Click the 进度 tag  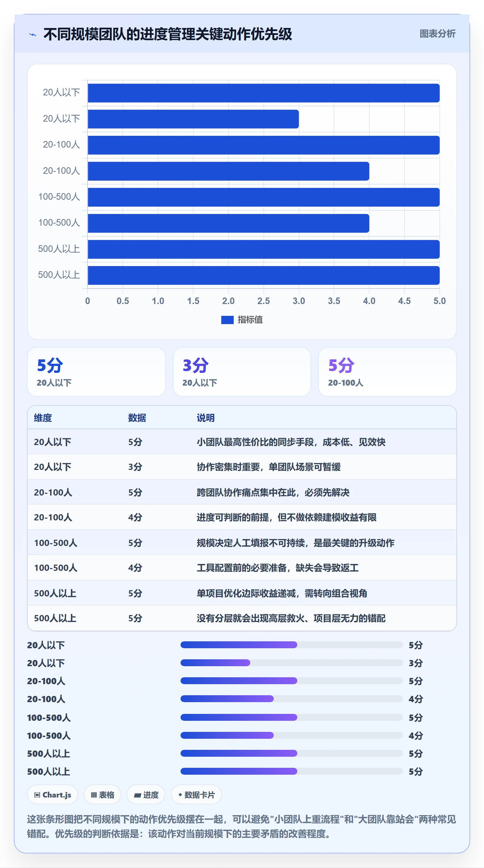pos(146,795)
